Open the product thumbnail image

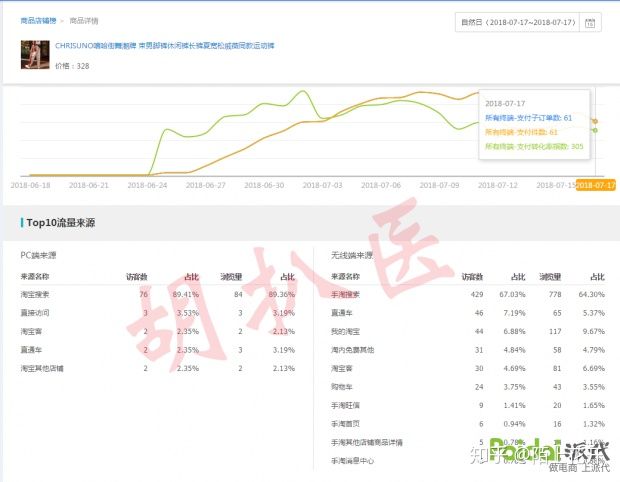pos(35,55)
